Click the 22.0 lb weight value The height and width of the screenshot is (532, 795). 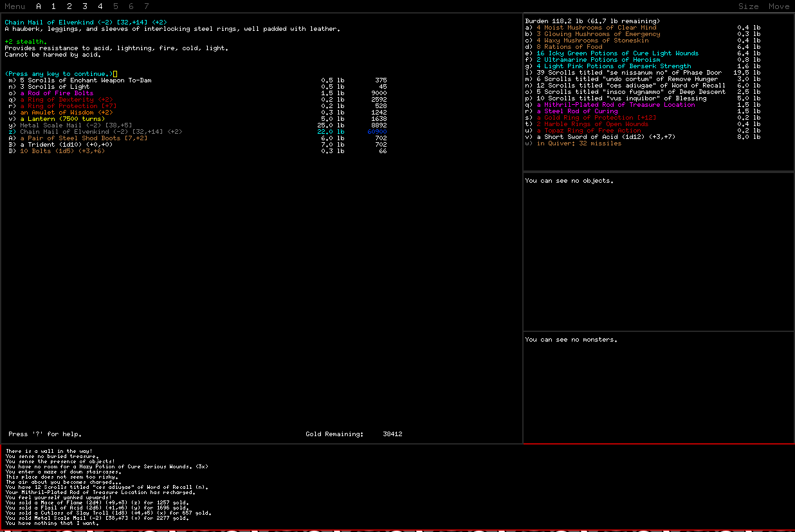pos(331,132)
